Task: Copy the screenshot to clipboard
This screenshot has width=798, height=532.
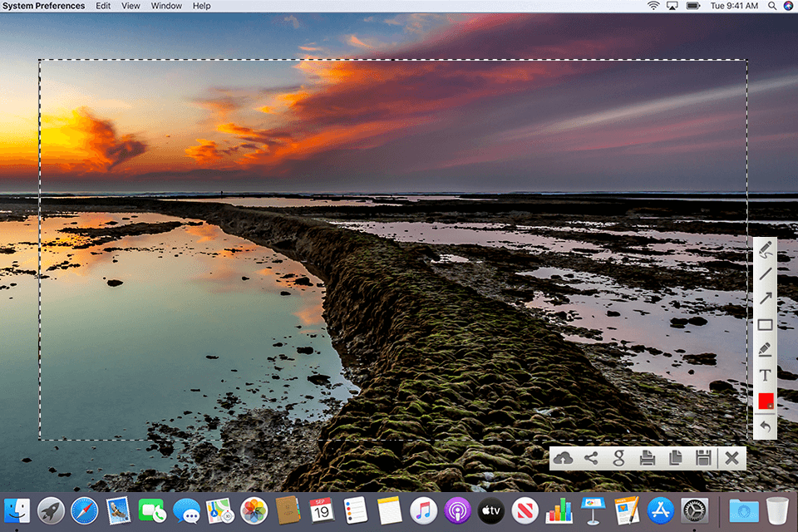Action: click(x=675, y=457)
